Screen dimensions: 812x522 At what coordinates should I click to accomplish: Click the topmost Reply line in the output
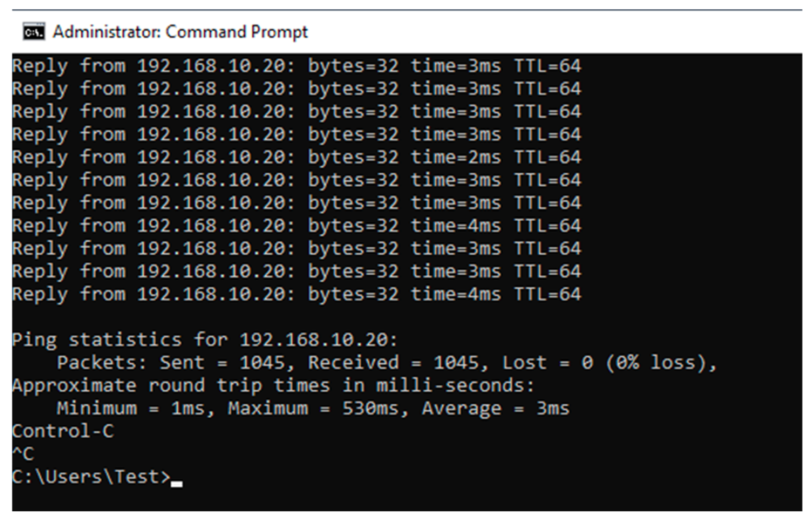click(x=297, y=66)
